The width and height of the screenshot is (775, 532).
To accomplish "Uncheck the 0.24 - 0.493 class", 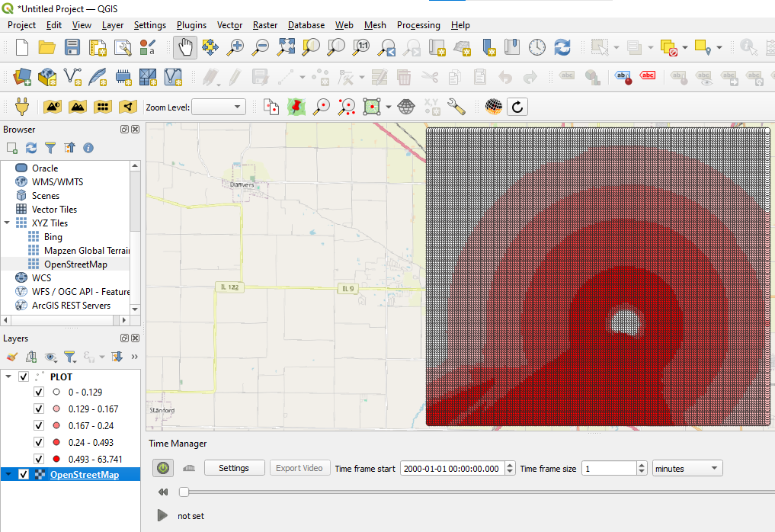I will coord(39,443).
